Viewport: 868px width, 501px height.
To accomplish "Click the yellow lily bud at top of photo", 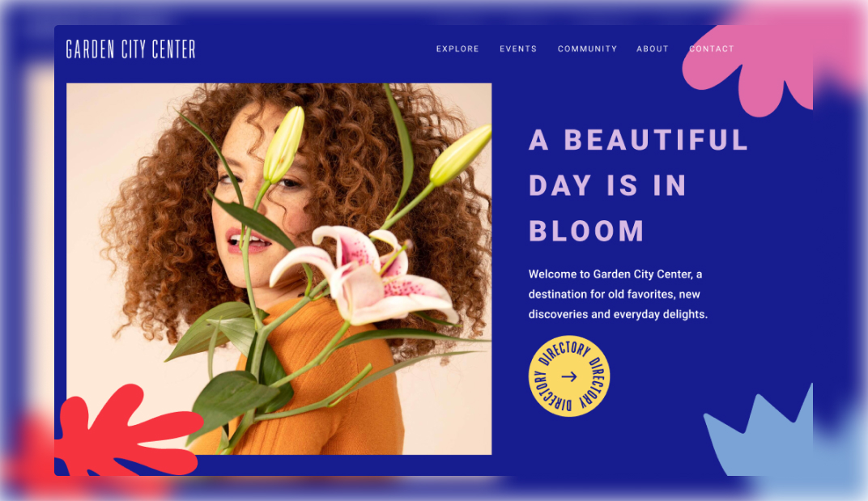I will (x=284, y=144).
